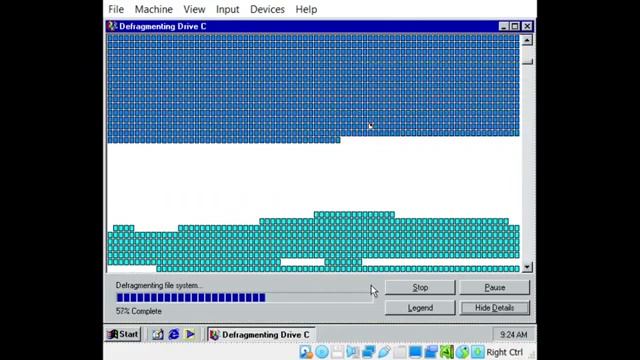Click the scroll up arrow of cluster map
This screenshot has width=640, height=360.
(527, 40)
